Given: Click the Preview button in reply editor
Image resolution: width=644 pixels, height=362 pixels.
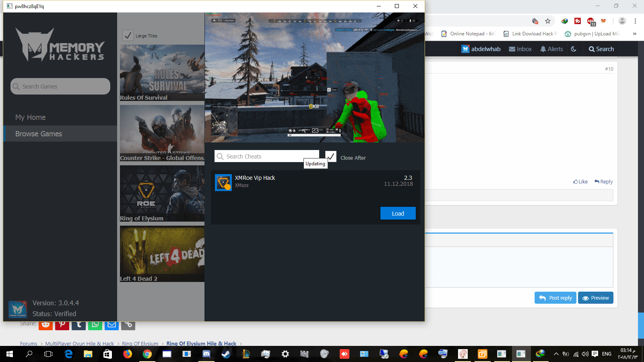Looking at the screenshot, I should tap(596, 298).
